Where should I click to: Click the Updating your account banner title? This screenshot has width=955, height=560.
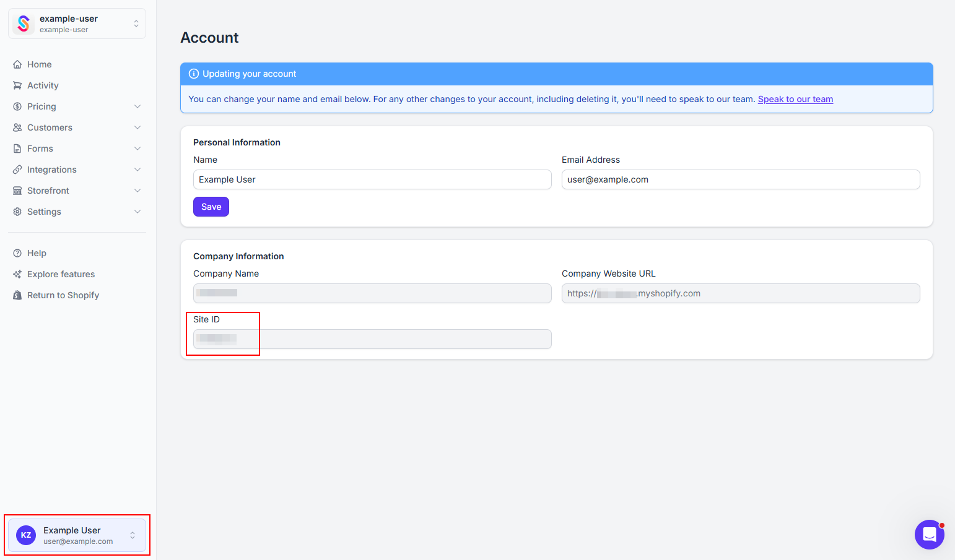(x=249, y=74)
